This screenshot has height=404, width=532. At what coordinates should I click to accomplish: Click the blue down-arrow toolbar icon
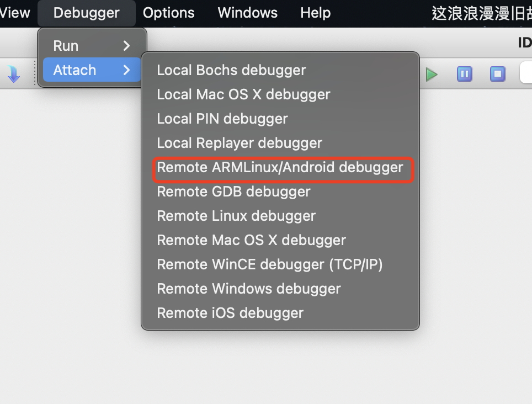[14, 74]
